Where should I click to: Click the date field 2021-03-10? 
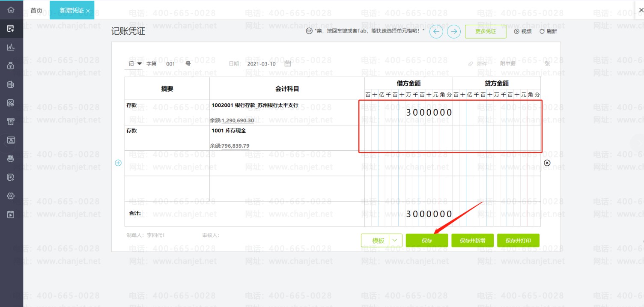point(261,64)
